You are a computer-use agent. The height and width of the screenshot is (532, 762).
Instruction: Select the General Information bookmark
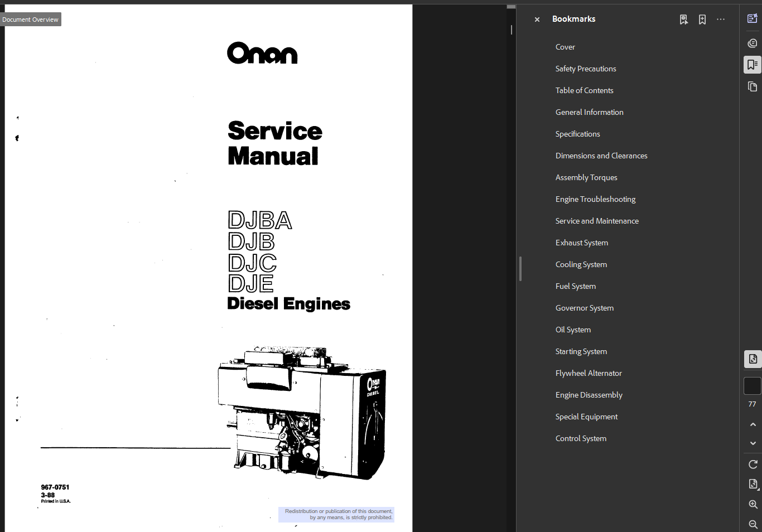pos(589,112)
